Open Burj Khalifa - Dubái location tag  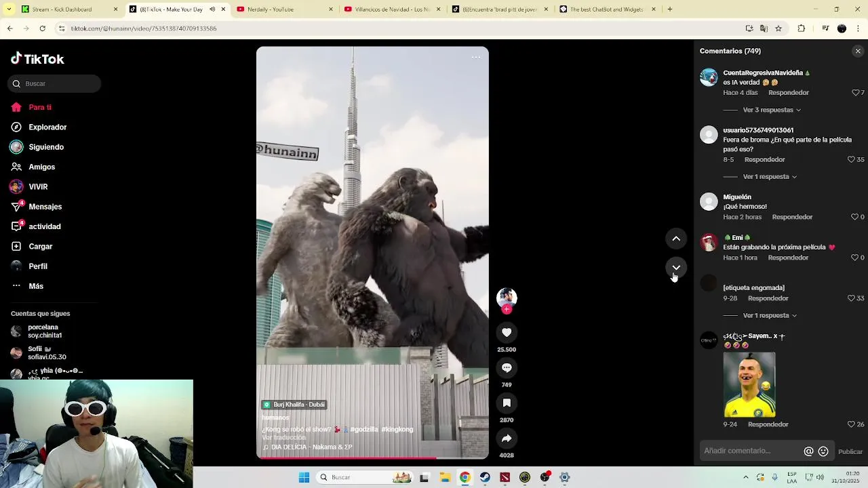(x=294, y=405)
